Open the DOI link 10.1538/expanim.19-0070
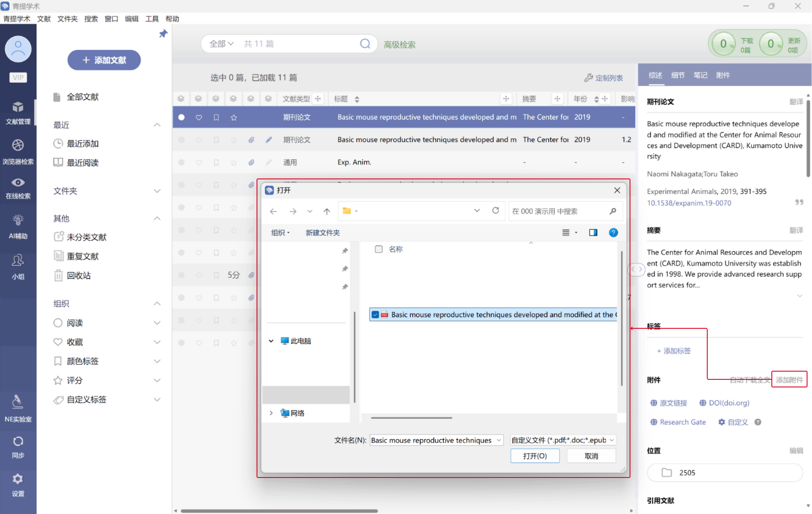This screenshot has height=514, width=812. pyautogui.click(x=689, y=203)
